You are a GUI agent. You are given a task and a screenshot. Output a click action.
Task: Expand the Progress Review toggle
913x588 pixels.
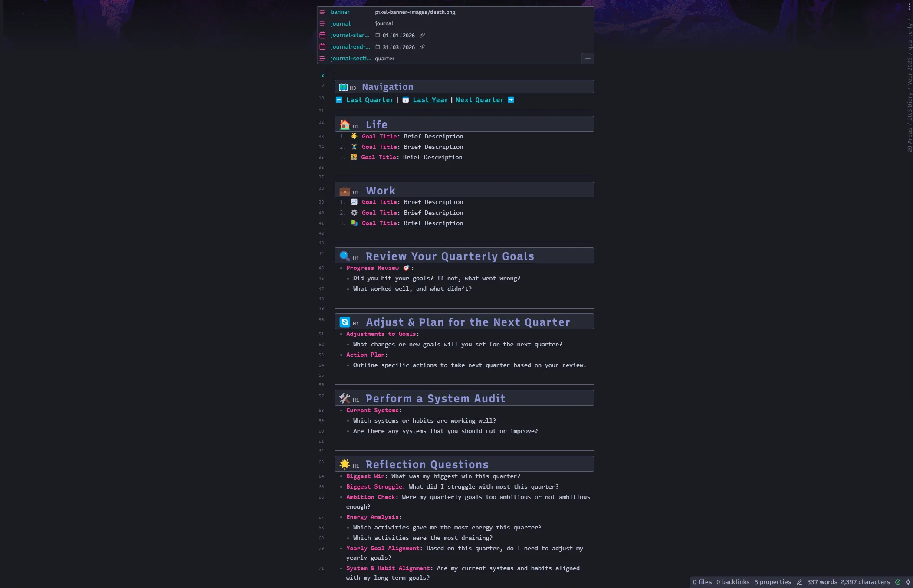pos(340,268)
